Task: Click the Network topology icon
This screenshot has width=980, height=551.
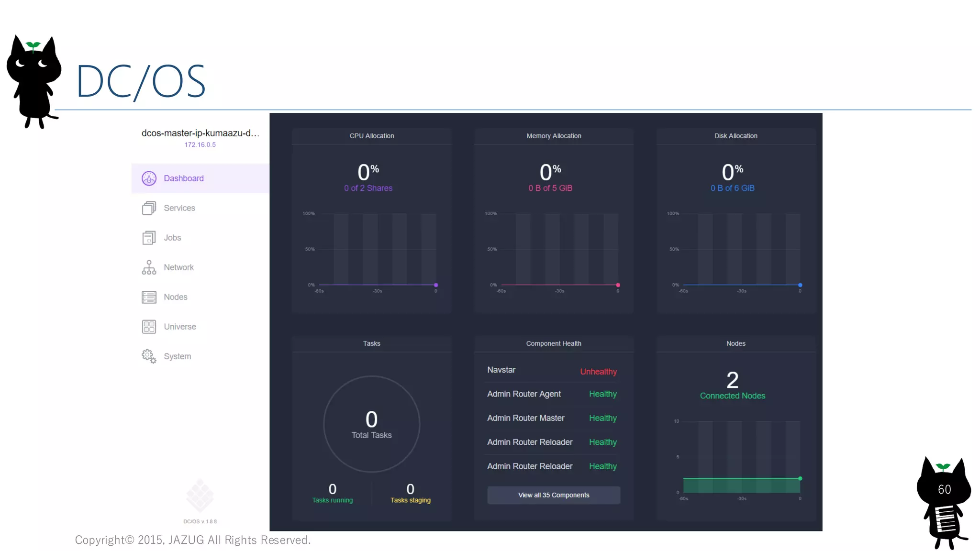Action: 149,267
